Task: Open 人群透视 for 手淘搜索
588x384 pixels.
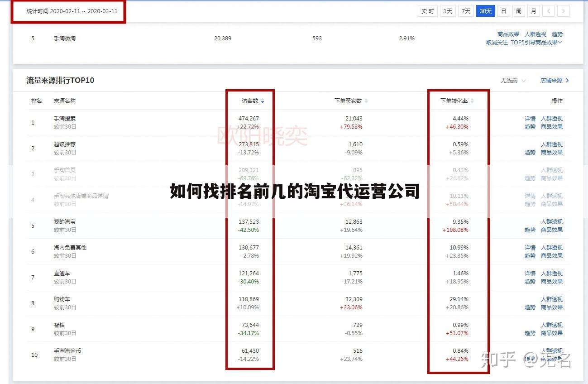Action: click(x=552, y=119)
